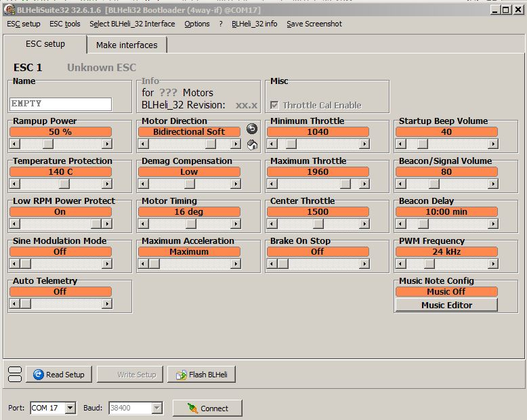Click Rampup Power slider thumb
The image size is (527, 420).
point(48,144)
